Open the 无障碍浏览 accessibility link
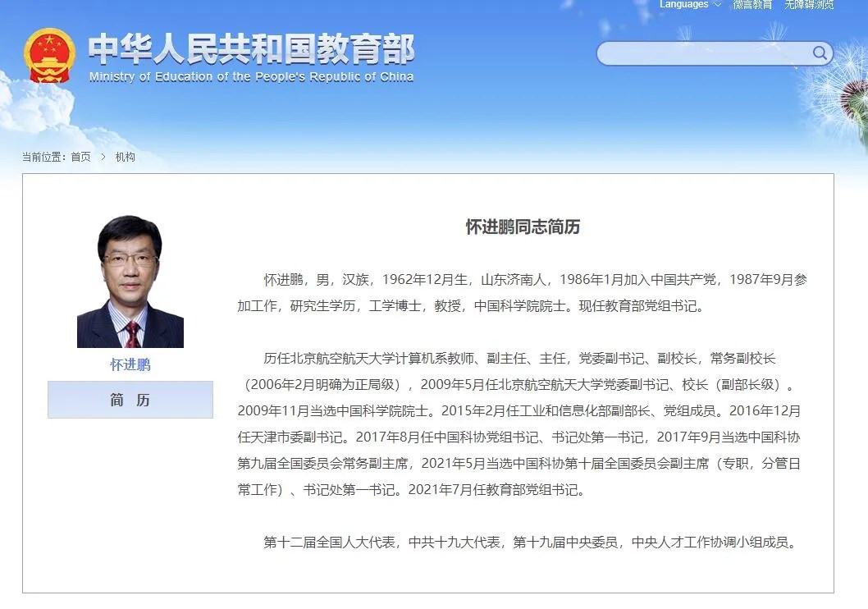 (809, 4)
